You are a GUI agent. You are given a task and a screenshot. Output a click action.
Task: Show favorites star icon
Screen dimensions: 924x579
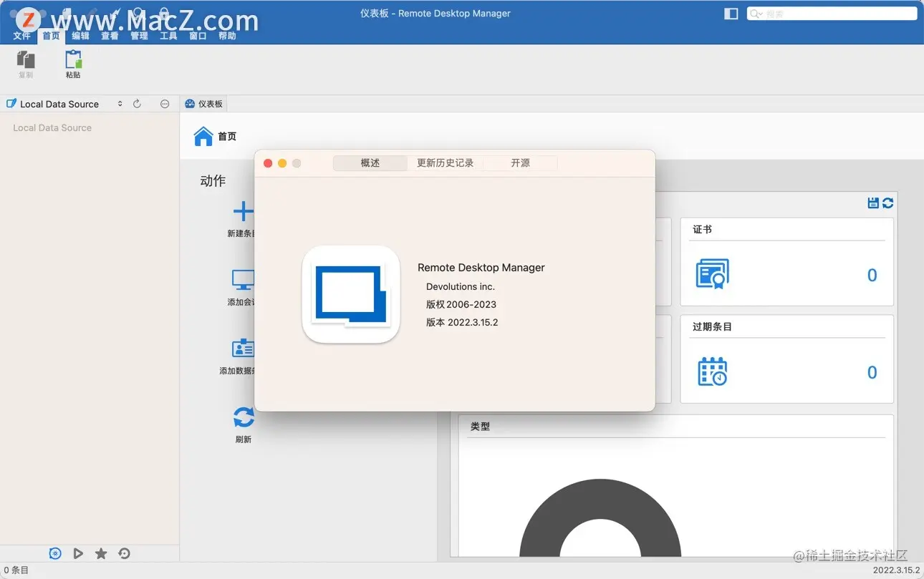tap(101, 553)
